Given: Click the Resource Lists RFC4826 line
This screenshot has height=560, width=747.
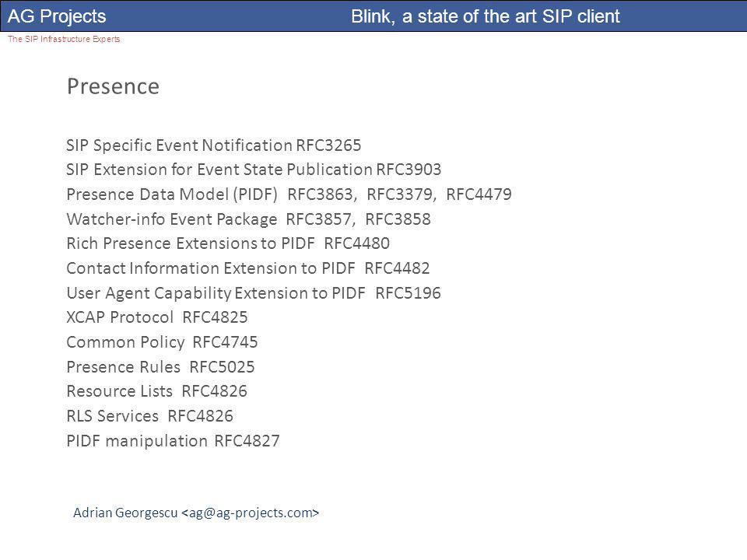Looking at the screenshot, I should (157, 391).
